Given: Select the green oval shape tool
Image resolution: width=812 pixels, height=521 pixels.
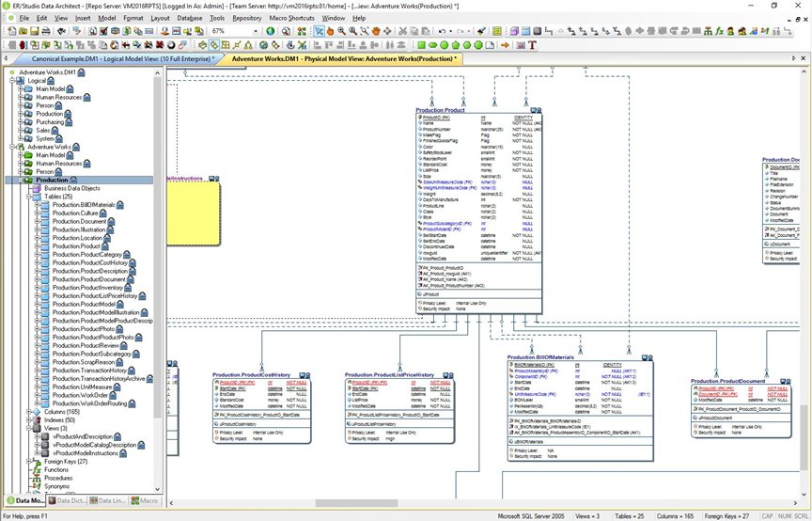Looking at the screenshot, I should tap(433, 45).
